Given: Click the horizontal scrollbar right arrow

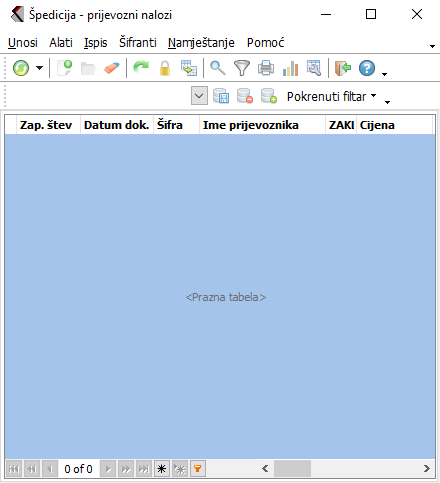Looking at the screenshot, I should [x=427, y=469].
